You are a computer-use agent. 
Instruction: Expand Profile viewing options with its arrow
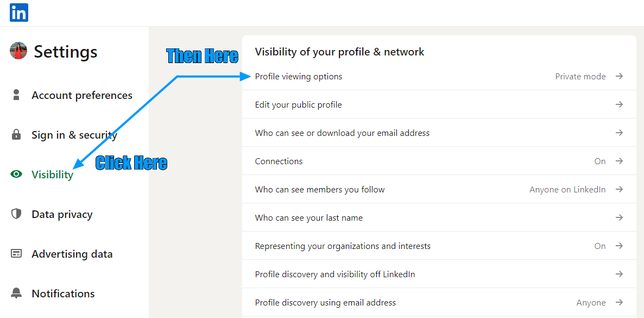coord(620,76)
